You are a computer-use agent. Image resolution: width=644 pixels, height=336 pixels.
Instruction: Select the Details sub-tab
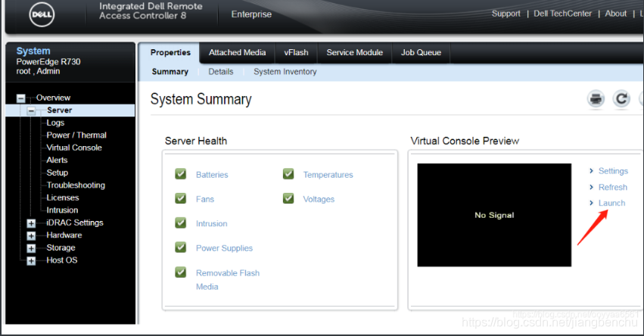220,72
